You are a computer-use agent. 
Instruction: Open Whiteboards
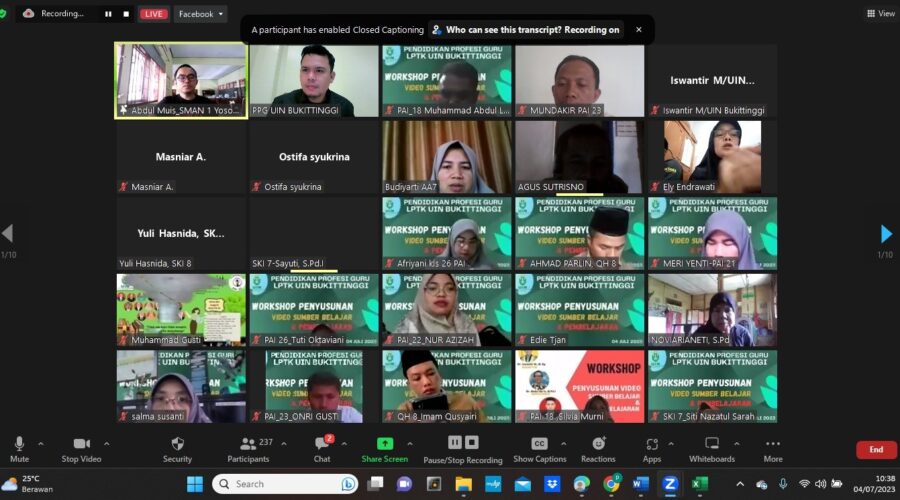712,448
